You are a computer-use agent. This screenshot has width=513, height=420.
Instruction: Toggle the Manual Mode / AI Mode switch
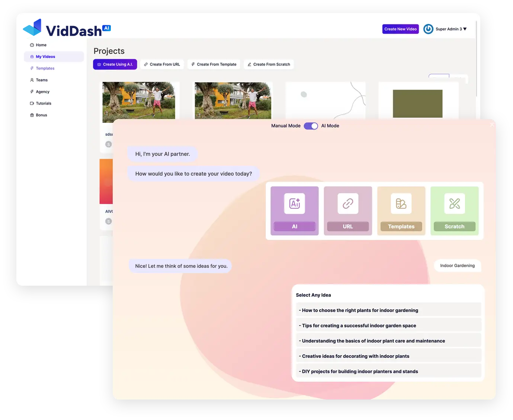[x=311, y=126]
